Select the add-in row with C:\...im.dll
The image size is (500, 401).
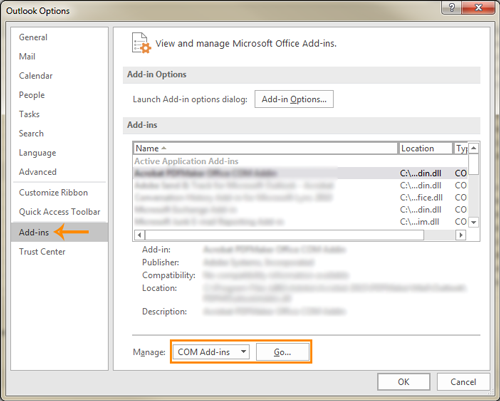coord(300,222)
